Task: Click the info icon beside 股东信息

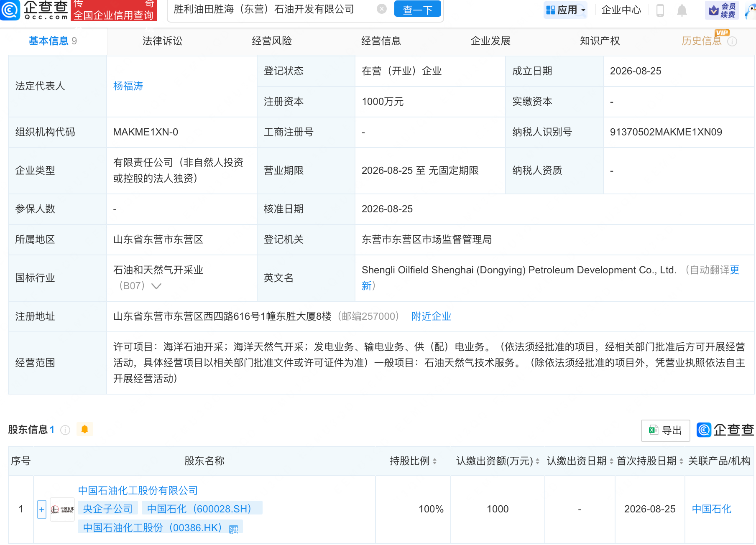Action: pos(65,430)
